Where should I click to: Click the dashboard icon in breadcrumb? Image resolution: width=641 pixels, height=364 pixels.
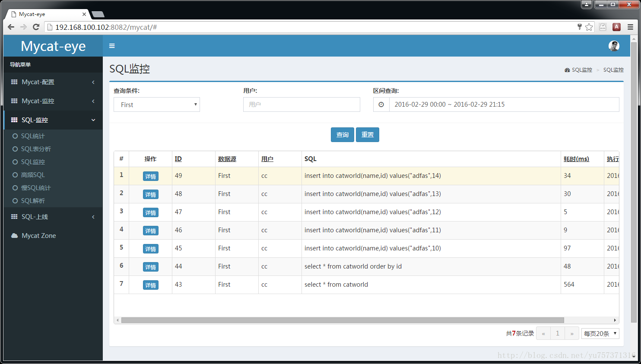coord(567,70)
